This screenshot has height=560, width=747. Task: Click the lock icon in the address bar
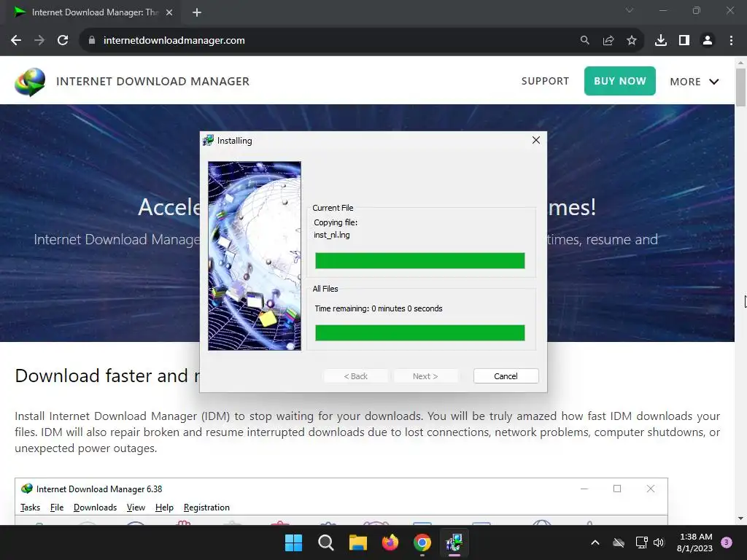click(92, 41)
